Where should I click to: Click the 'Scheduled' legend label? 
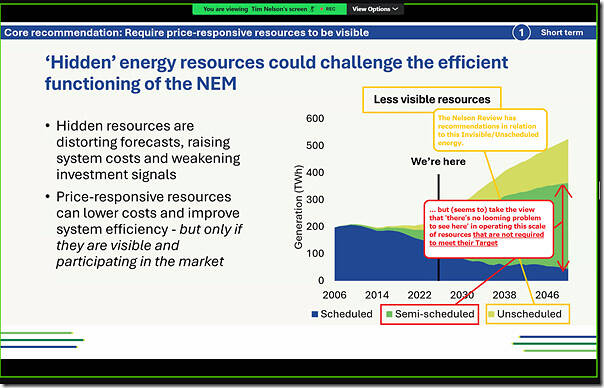[x=346, y=314]
